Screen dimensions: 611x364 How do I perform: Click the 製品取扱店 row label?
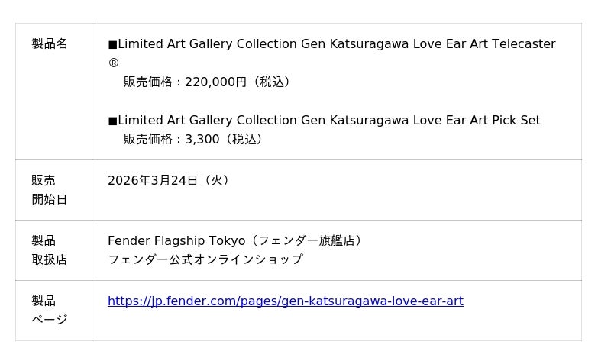point(49,250)
